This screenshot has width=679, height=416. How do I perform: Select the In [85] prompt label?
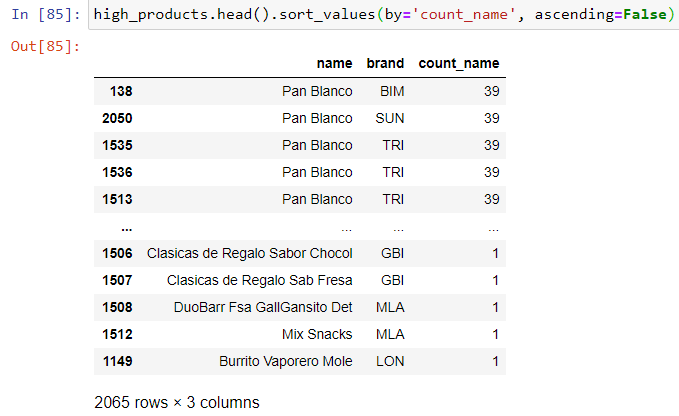(x=45, y=14)
